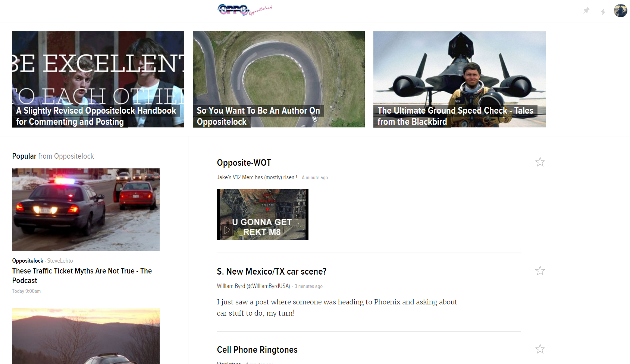Star the Opposite-WOT post
The image size is (630, 364).
tap(540, 162)
